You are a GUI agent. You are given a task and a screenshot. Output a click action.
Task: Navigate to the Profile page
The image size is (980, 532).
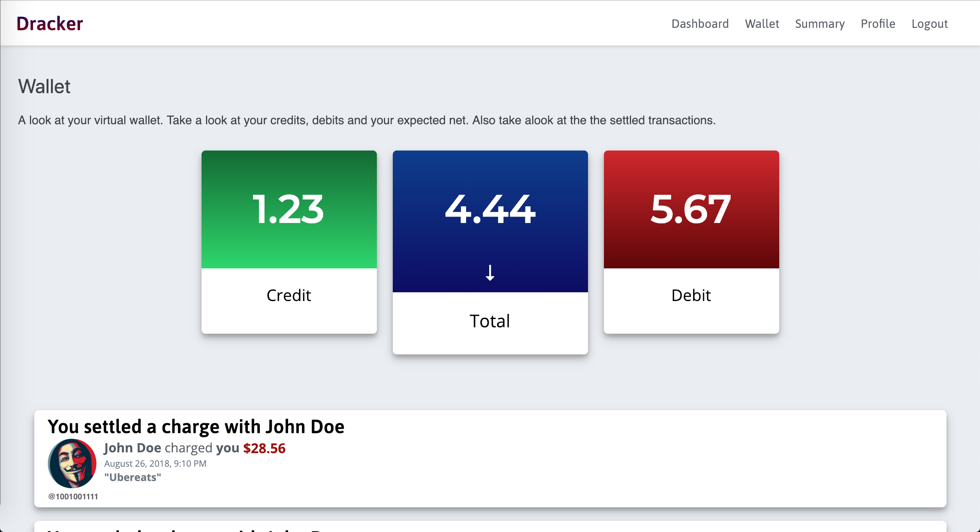(x=878, y=24)
